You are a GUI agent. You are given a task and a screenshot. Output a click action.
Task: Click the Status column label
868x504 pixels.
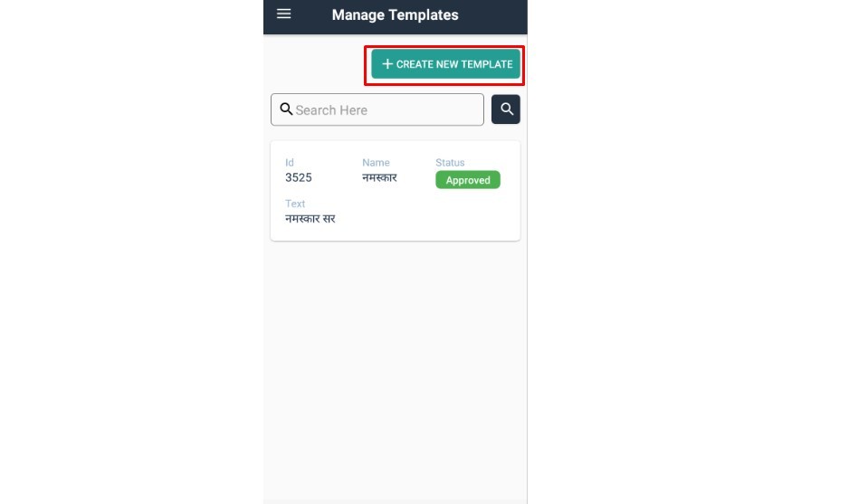[450, 163]
